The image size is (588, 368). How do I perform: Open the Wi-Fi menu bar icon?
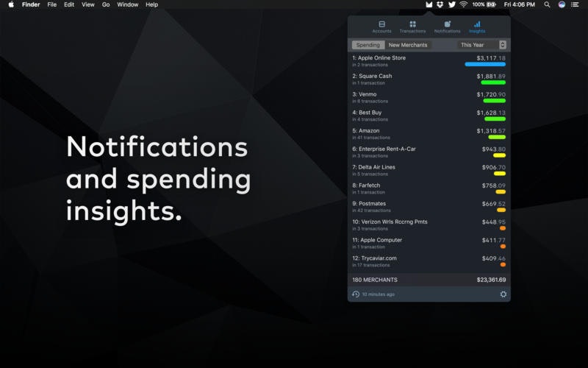click(464, 4)
